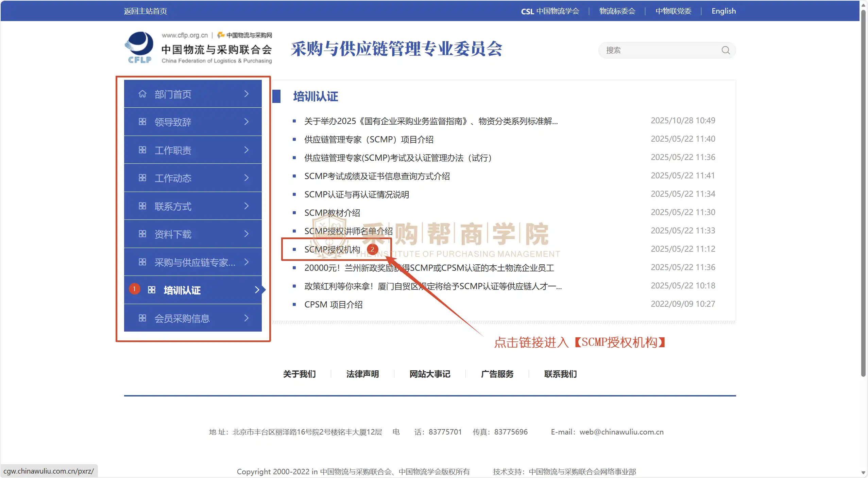
Task: Click the 2022/09/09 10:27 date text
Action: click(683, 304)
